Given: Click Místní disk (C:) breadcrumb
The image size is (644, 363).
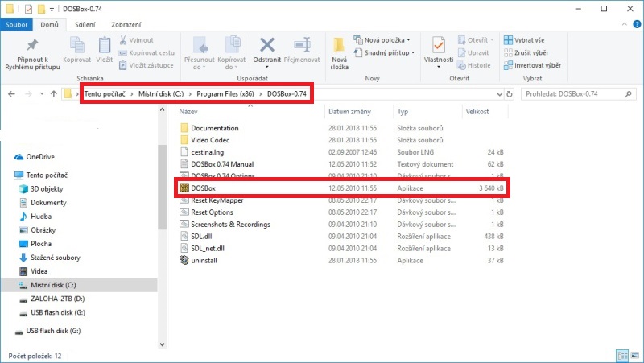Looking at the screenshot, I should [161, 94].
